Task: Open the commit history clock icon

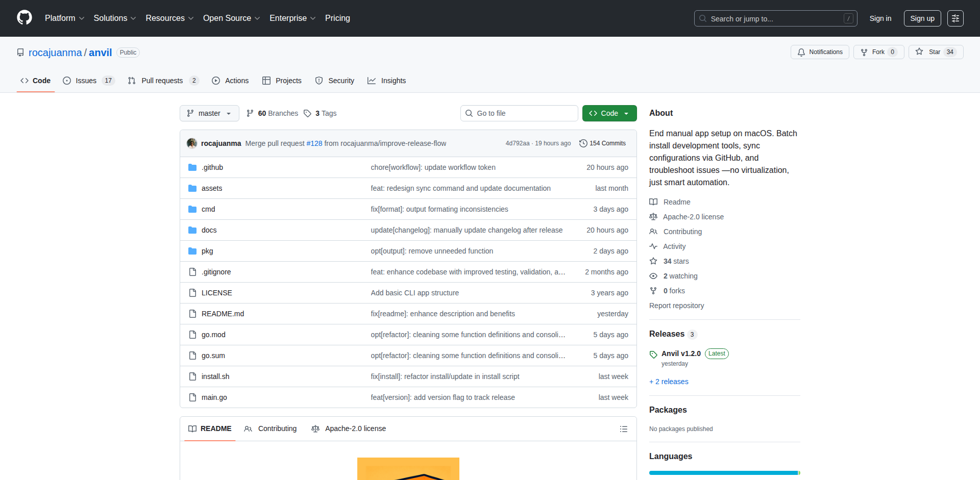Action: click(583, 143)
